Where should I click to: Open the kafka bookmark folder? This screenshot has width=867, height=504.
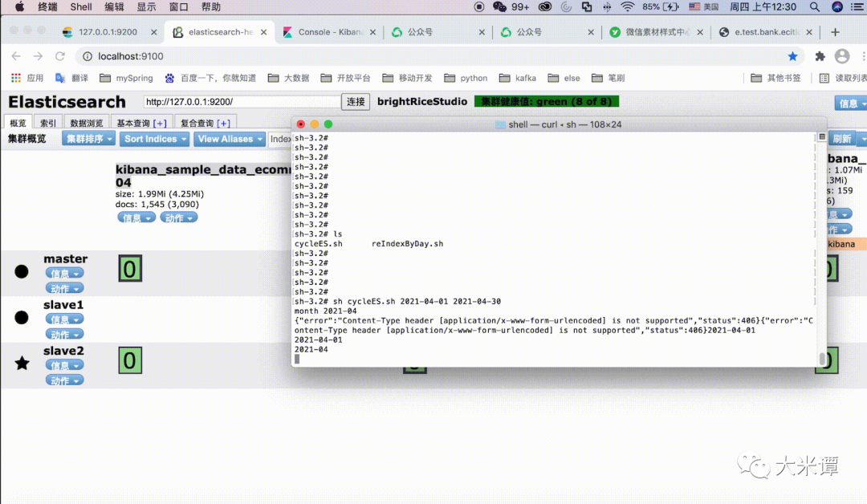pyautogui.click(x=518, y=78)
